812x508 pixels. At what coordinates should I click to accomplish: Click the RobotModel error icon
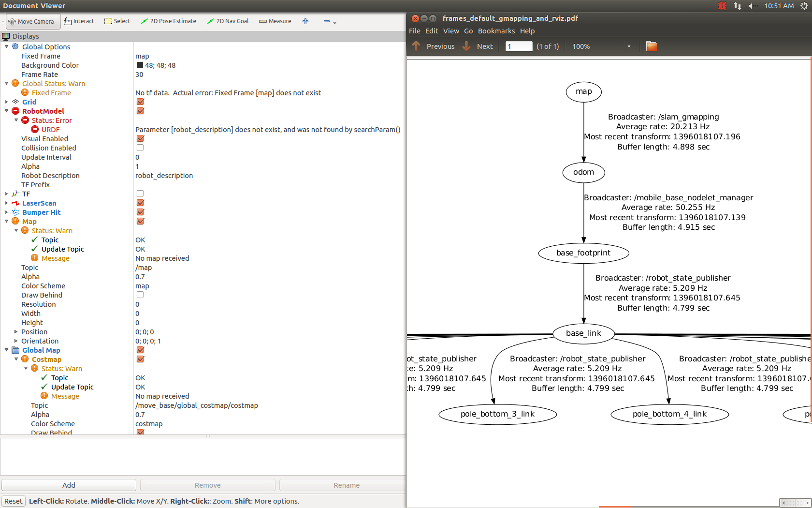pos(15,111)
